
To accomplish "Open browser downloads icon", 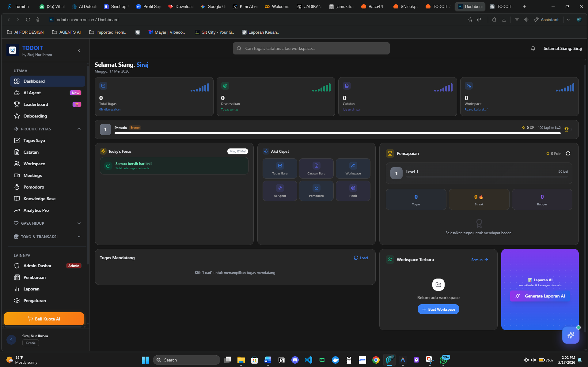I will tap(504, 20).
